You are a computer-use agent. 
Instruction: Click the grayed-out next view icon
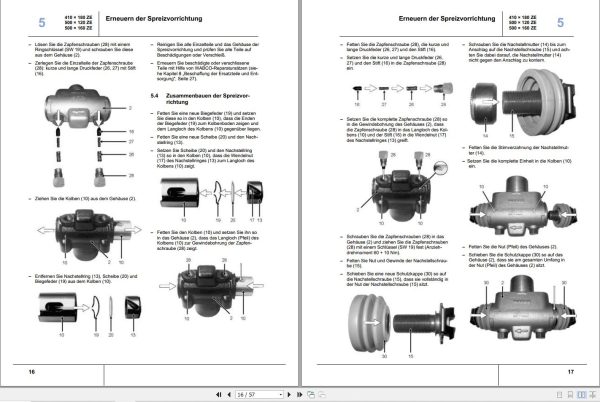point(322,394)
